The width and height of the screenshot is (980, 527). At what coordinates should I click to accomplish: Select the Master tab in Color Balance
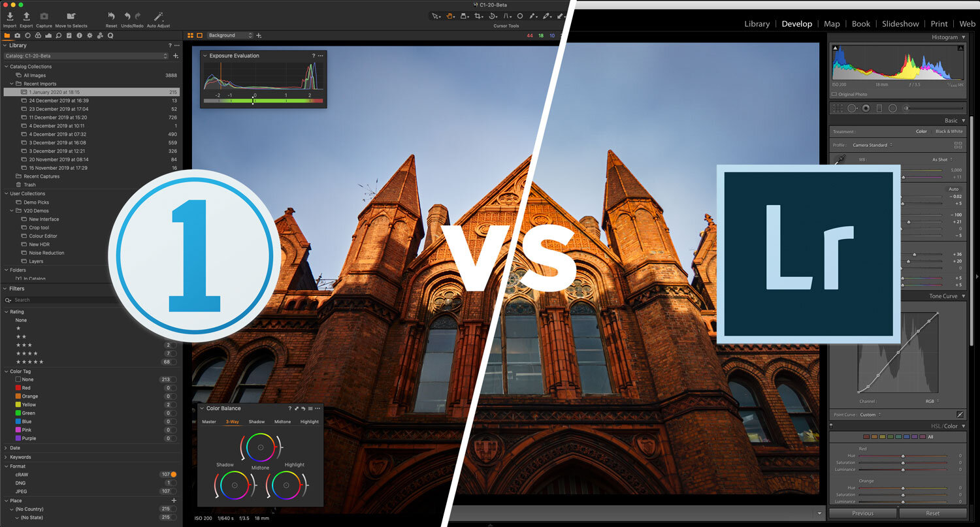[209, 422]
